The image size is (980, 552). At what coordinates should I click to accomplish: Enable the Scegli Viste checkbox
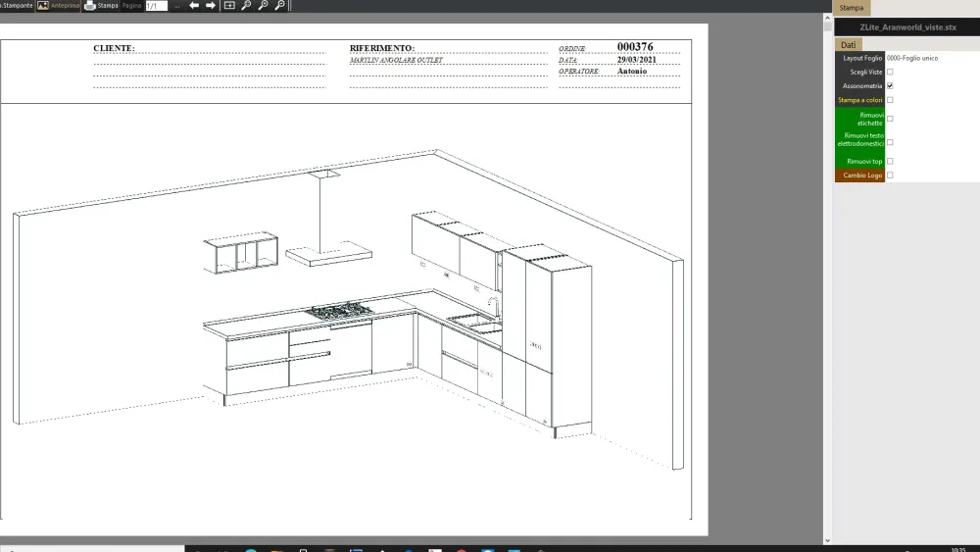pyautogui.click(x=890, y=72)
